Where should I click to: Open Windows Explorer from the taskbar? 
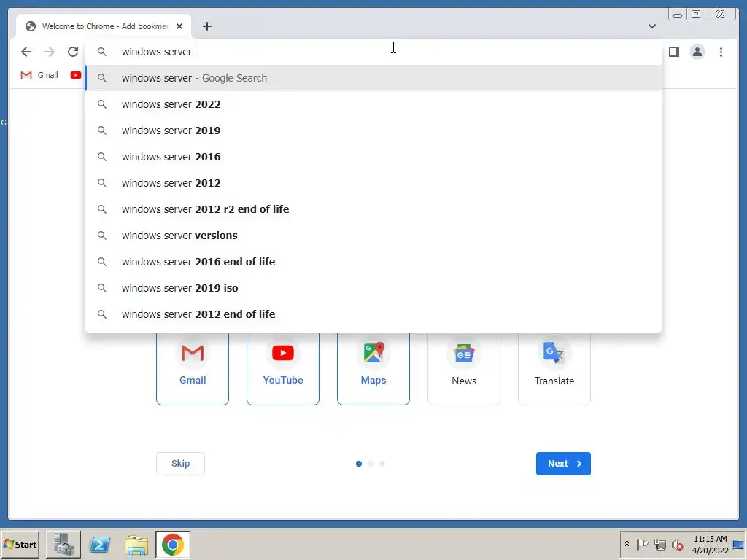click(x=136, y=544)
